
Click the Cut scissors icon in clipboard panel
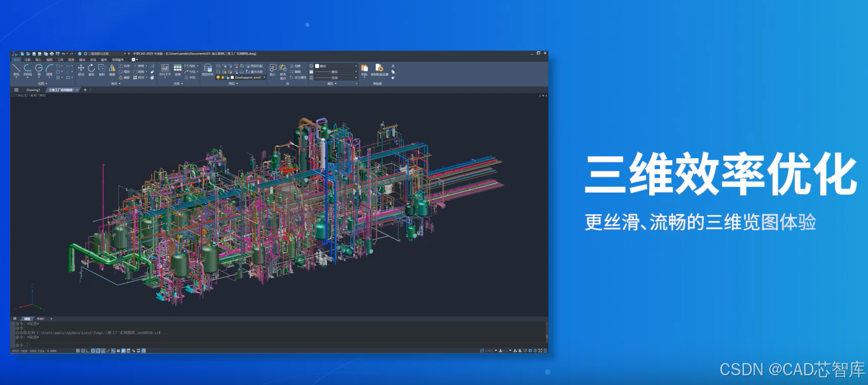pyautogui.click(x=393, y=66)
